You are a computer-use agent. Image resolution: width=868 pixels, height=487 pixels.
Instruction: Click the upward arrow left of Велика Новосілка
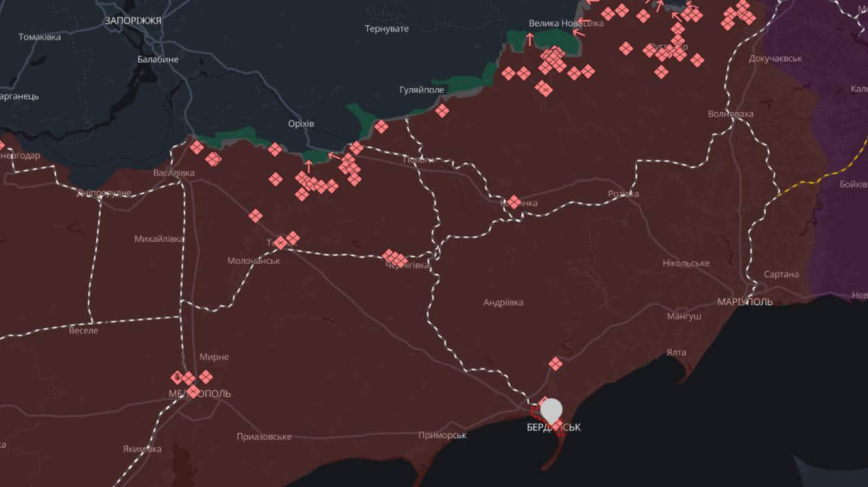[530, 39]
